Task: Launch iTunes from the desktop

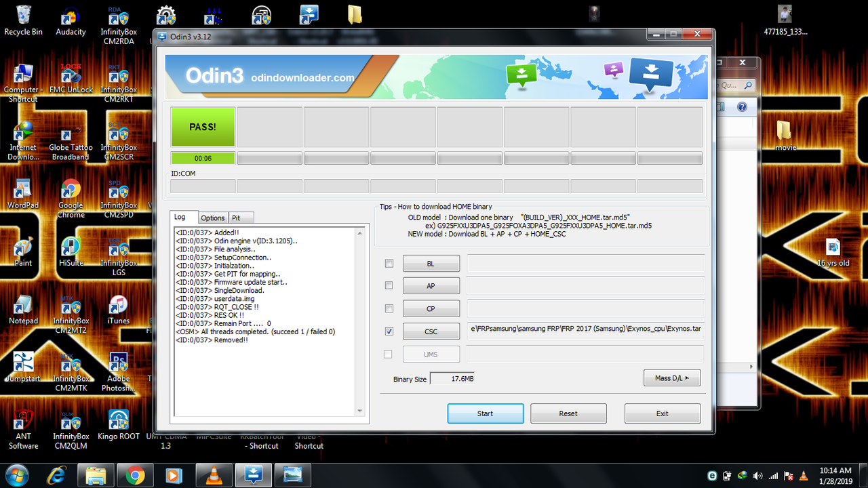Action: tap(119, 309)
